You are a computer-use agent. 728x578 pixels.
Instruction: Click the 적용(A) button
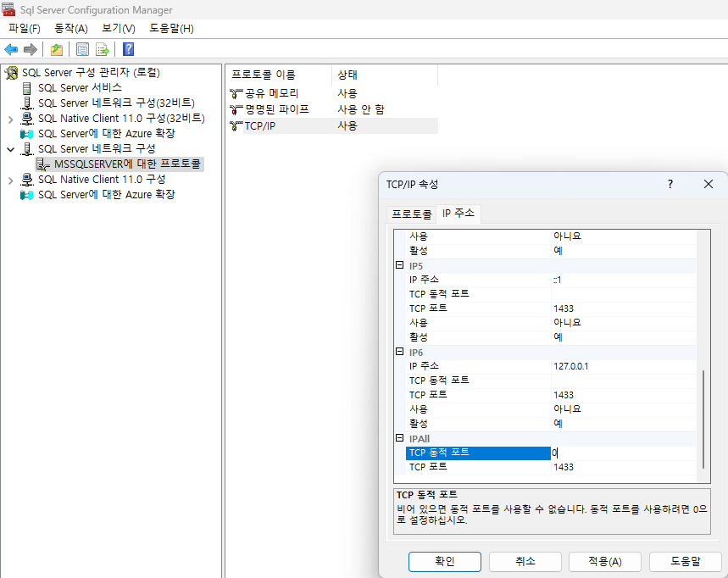pyautogui.click(x=605, y=562)
